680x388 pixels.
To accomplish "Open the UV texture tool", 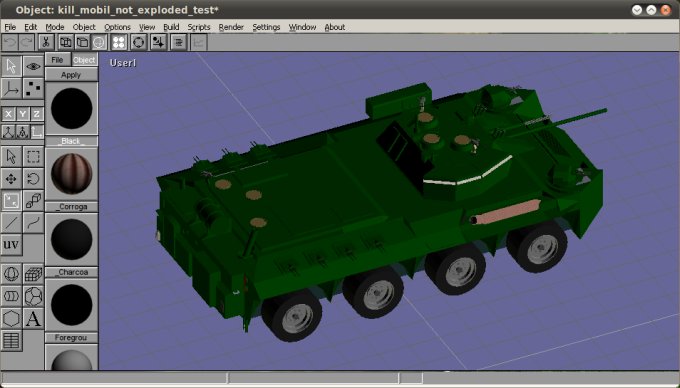I will tap(11, 245).
